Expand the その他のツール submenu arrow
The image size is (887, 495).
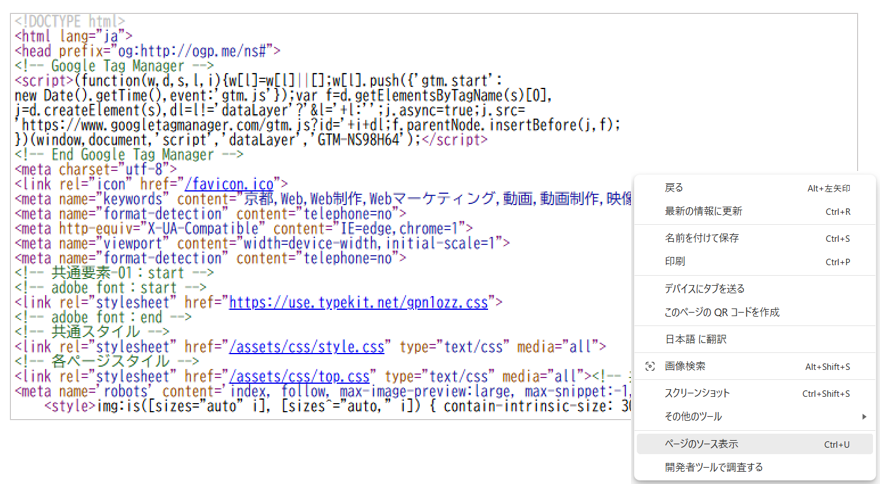click(864, 417)
